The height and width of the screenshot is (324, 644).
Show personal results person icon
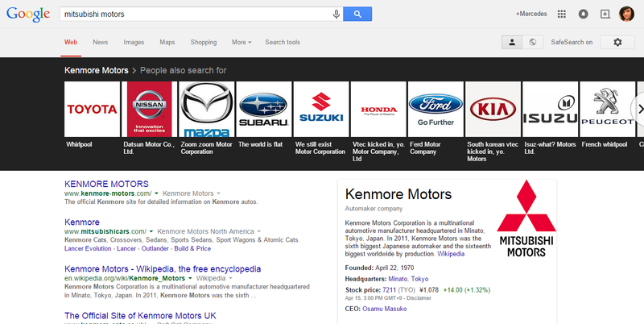click(x=512, y=42)
